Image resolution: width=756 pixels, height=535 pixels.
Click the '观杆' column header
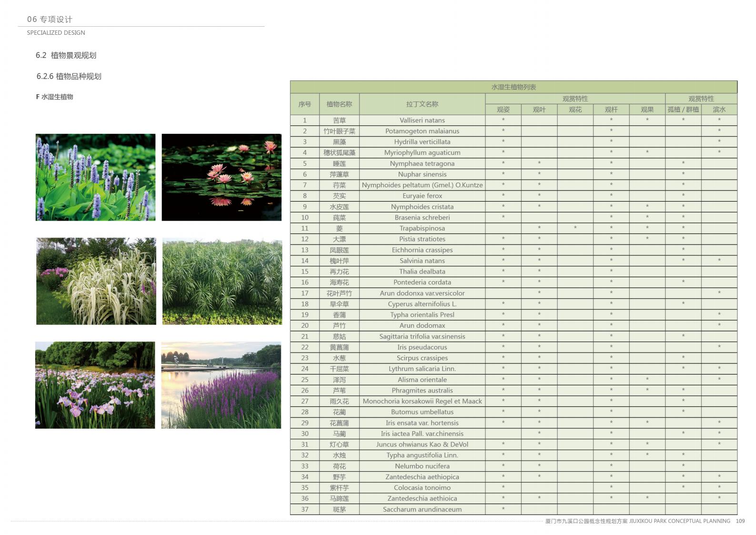pos(611,110)
